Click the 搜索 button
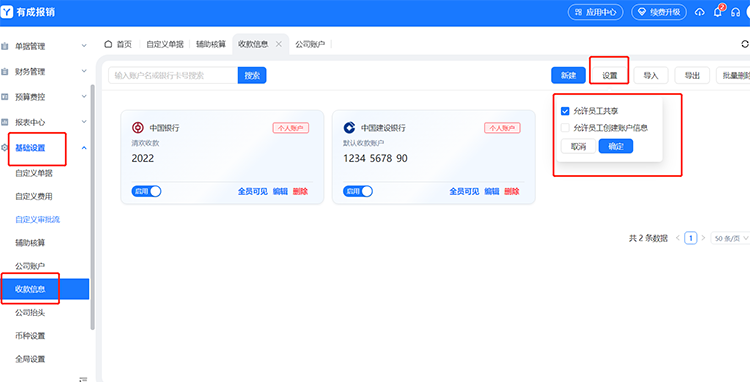 click(x=252, y=75)
